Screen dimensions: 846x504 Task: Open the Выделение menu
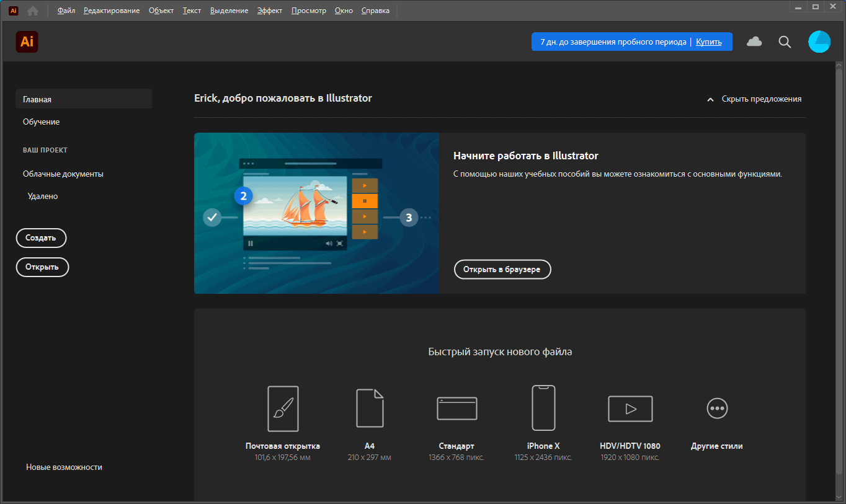229,11
